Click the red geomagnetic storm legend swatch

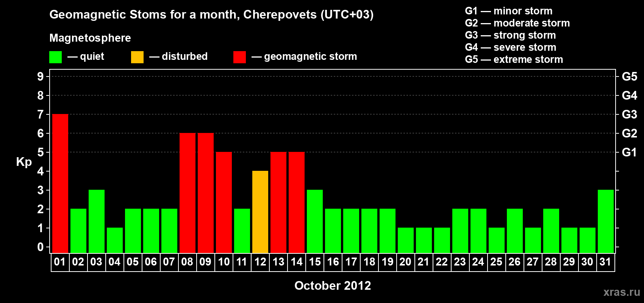(239, 57)
